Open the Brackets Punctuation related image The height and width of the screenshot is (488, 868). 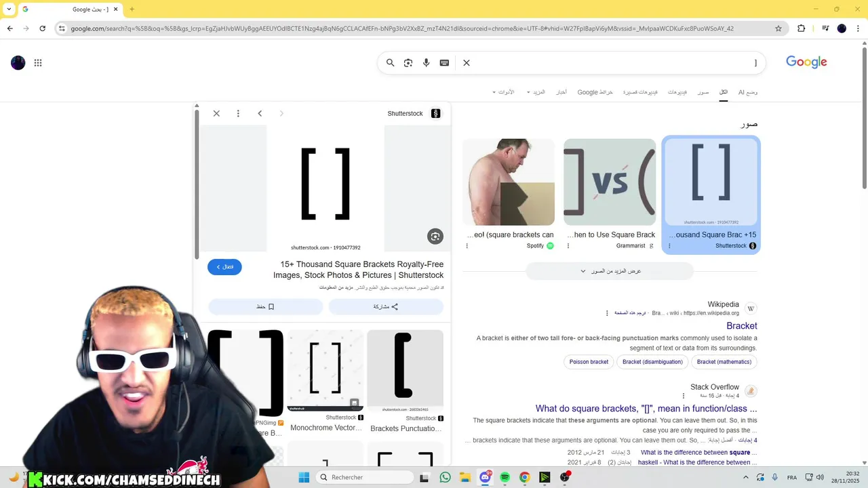click(406, 371)
